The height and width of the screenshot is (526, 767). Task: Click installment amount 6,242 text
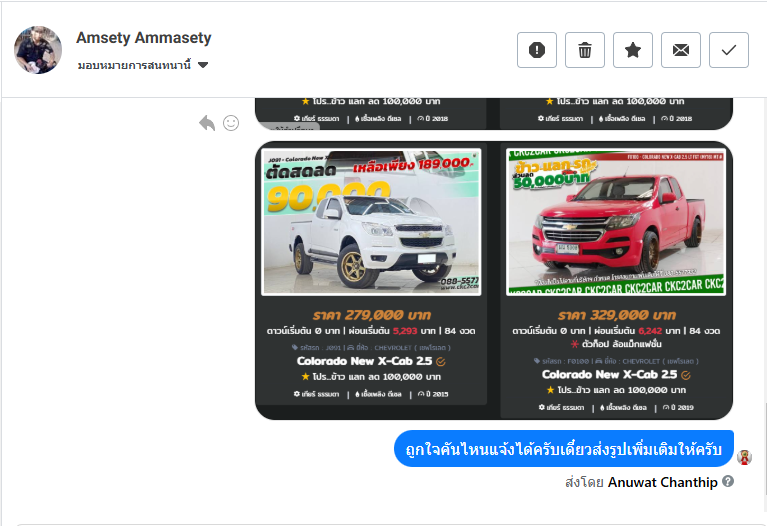(x=650, y=331)
